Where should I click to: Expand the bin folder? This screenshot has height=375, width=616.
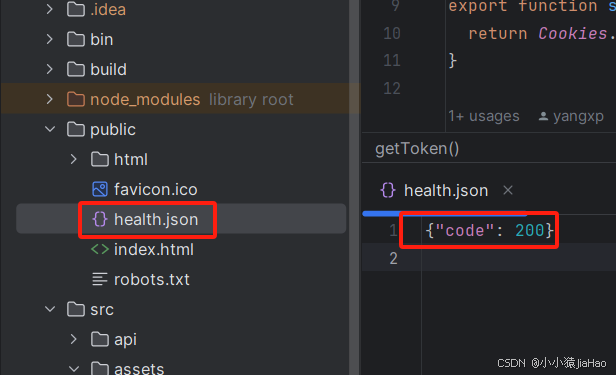tap(50, 39)
